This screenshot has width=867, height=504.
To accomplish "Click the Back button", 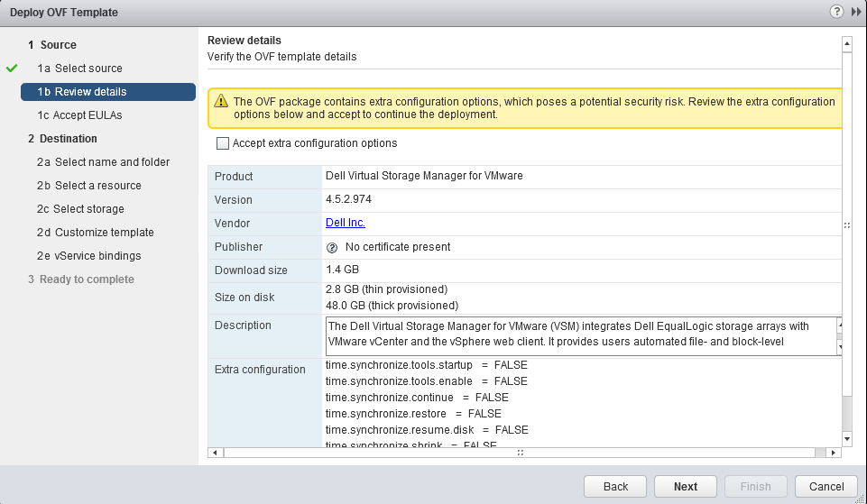I will 615,486.
